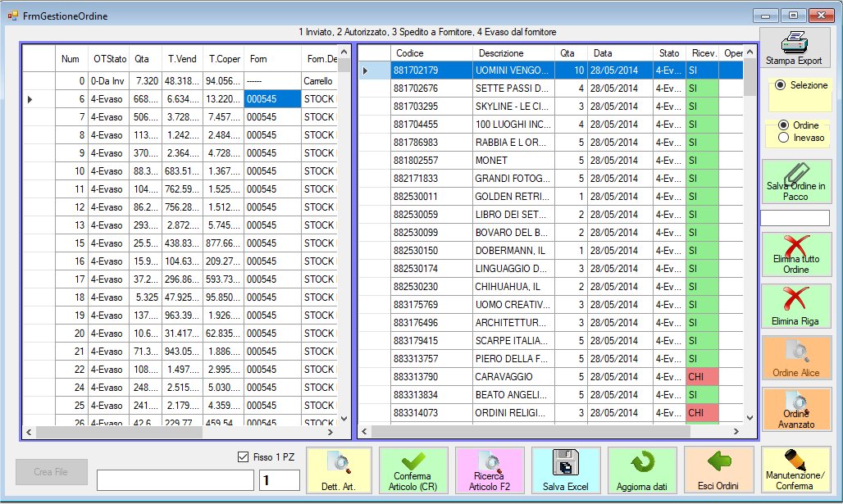Image resolution: width=843 pixels, height=504 pixels.
Task: Click the orders grid vertical scroll up arrow
Action: tap(344, 52)
